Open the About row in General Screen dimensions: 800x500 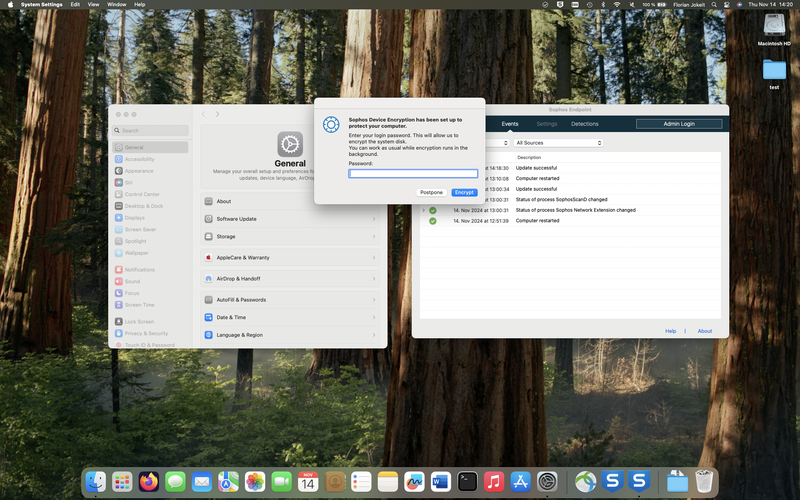pyautogui.click(x=290, y=202)
